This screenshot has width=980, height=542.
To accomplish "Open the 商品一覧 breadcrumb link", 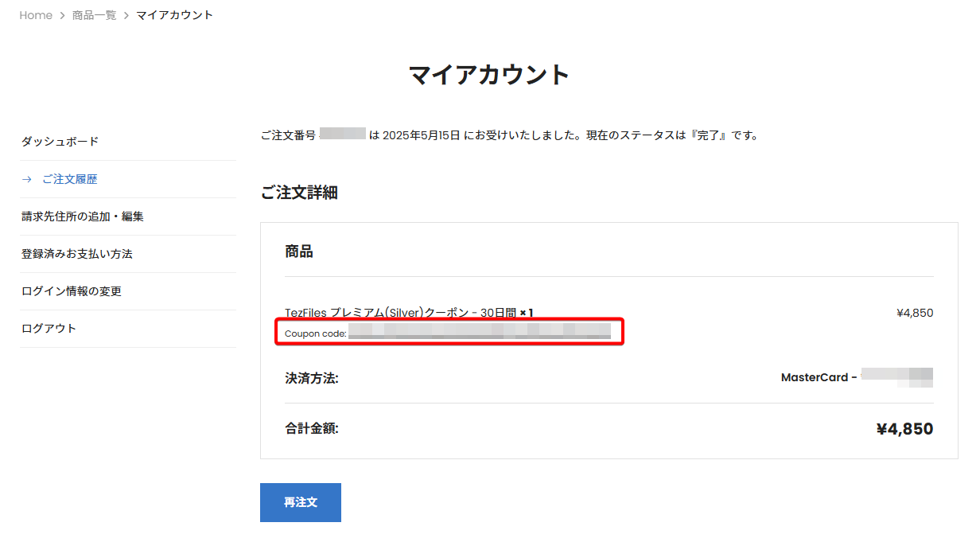I will (94, 15).
